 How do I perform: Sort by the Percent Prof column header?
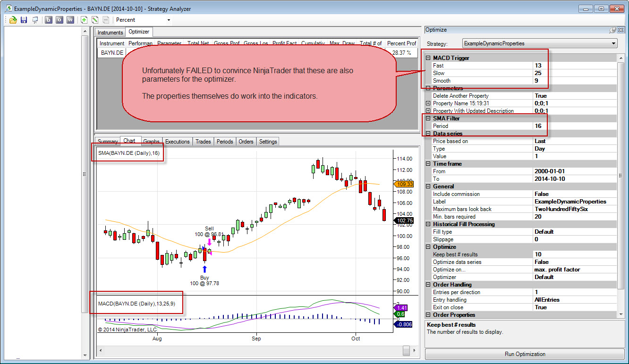[x=401, y=43]
